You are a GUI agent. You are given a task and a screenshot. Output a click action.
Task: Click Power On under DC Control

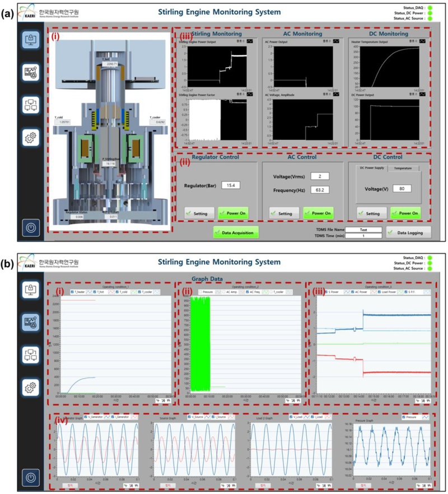tap(405, 213)
